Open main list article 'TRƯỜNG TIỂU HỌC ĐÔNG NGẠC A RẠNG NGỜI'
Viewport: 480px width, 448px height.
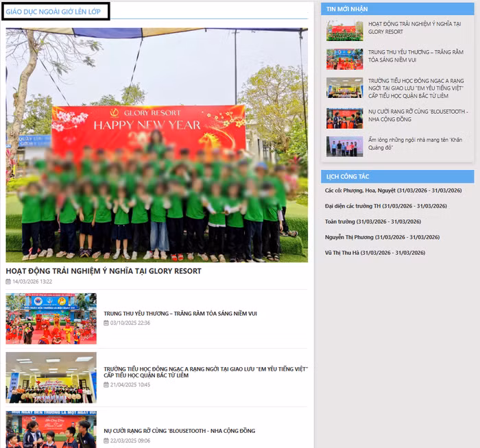[206, 372]
